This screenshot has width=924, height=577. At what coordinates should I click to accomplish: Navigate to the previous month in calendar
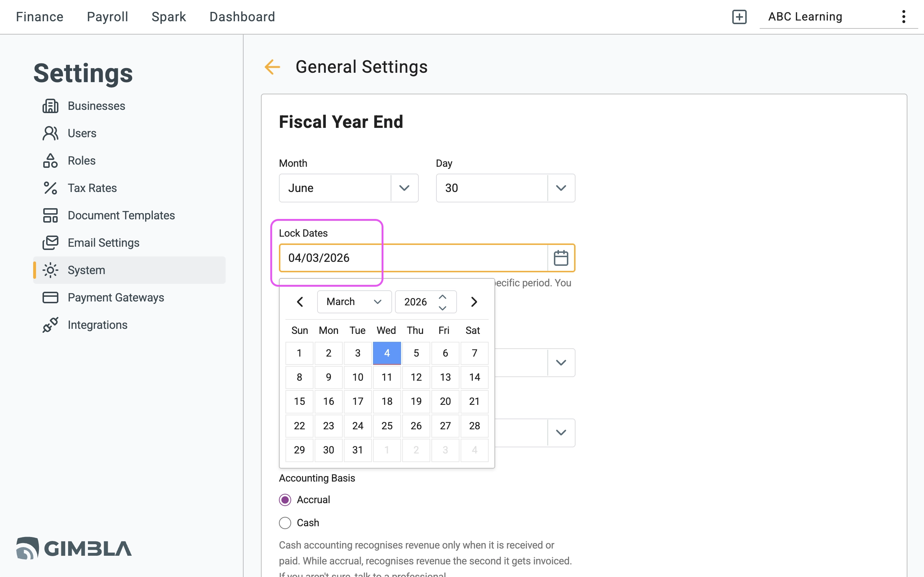(300, 301)
